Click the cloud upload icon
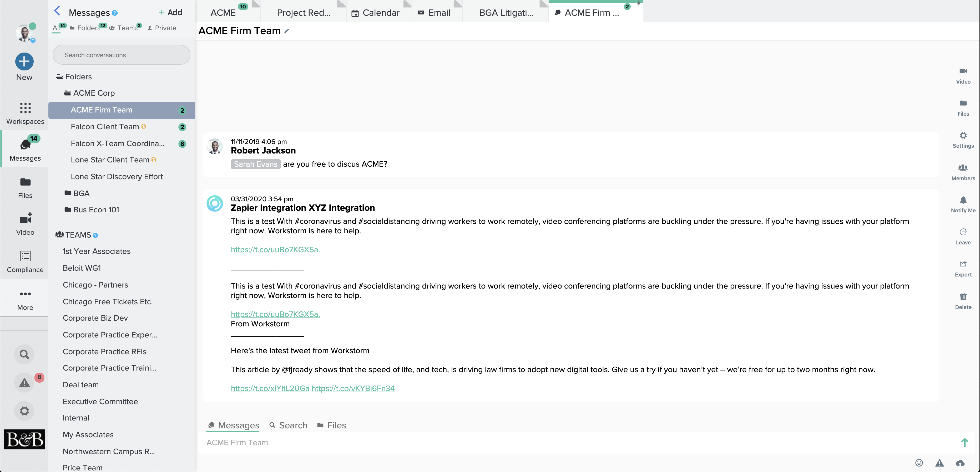This screenshot has height=472, width=980. click(x=960, y=463)
